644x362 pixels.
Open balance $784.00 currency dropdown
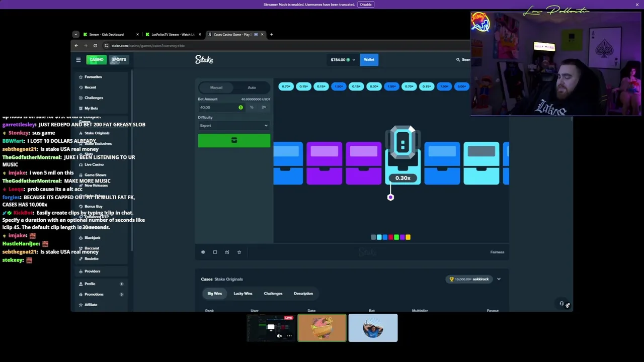coord(343,60)
